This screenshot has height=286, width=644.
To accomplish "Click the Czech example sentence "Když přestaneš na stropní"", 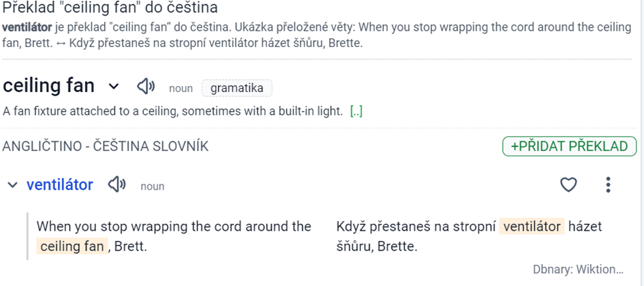I will tap(416, 227).
